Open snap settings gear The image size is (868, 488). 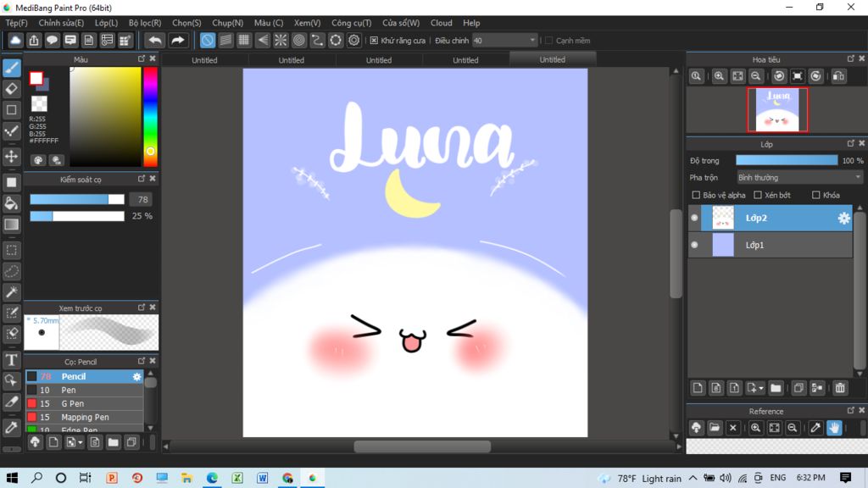click(x=353, y=41)
